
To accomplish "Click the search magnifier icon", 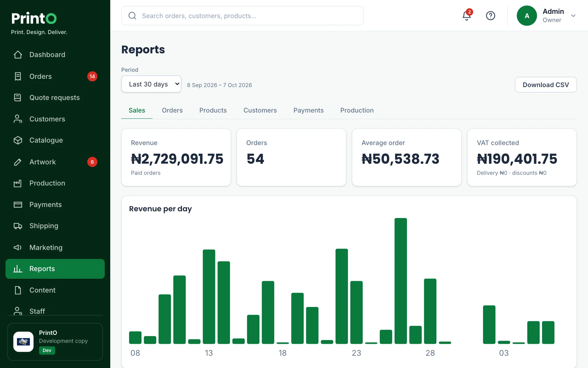I will pos(132,16).
